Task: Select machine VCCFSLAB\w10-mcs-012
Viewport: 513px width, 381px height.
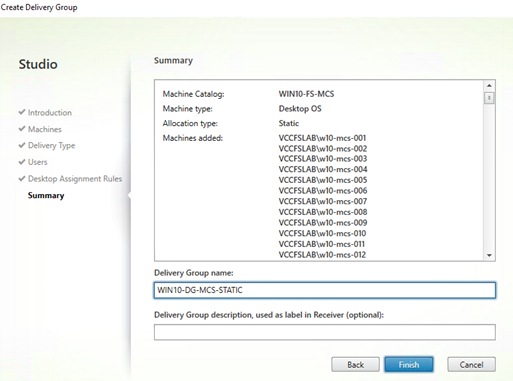Action: (x=322, y=255)
